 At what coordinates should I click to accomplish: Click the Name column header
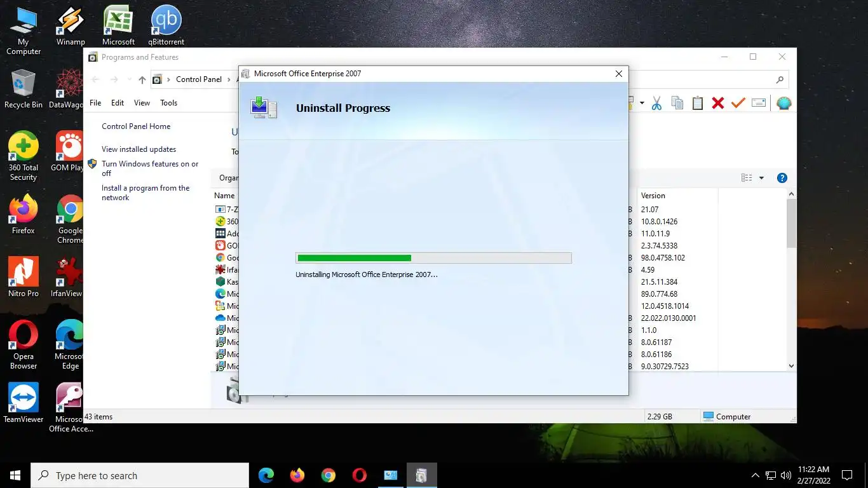coord(224,196)
